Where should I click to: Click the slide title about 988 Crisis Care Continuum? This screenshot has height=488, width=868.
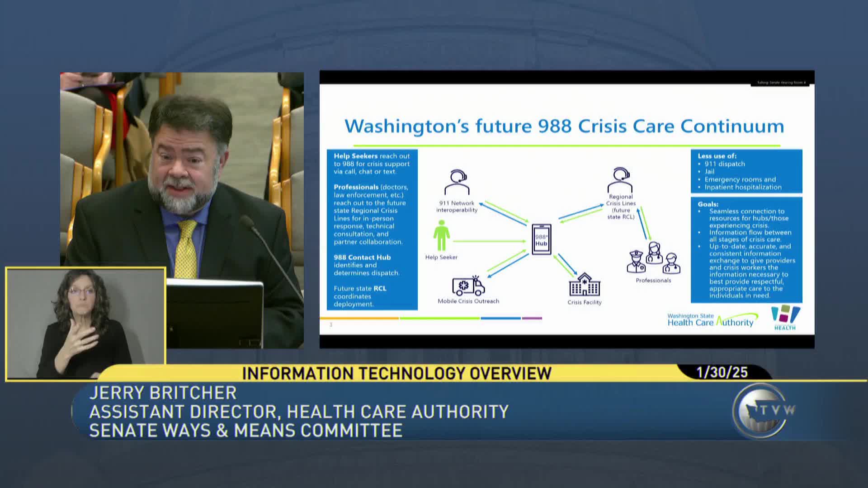click(x=564, y=126)
